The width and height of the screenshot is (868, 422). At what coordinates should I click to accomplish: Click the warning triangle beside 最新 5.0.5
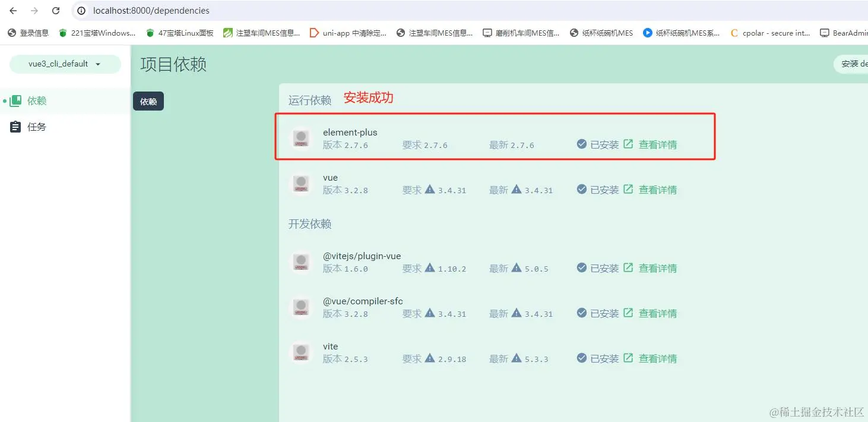(x=517, y=267)
